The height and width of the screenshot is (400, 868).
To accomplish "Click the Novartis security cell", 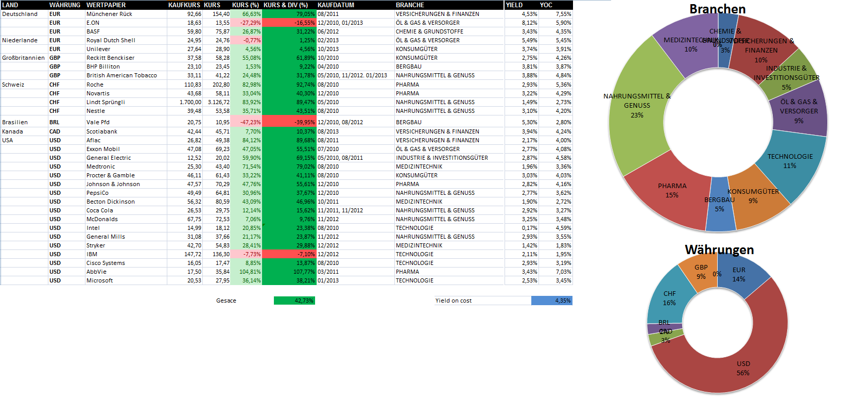I will click(126, 93).
